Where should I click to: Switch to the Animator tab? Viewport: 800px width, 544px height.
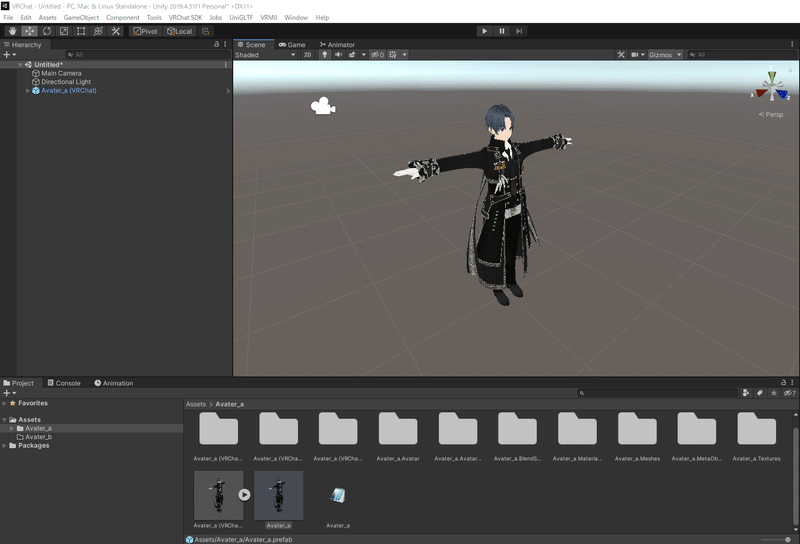[x=337, y=45]
